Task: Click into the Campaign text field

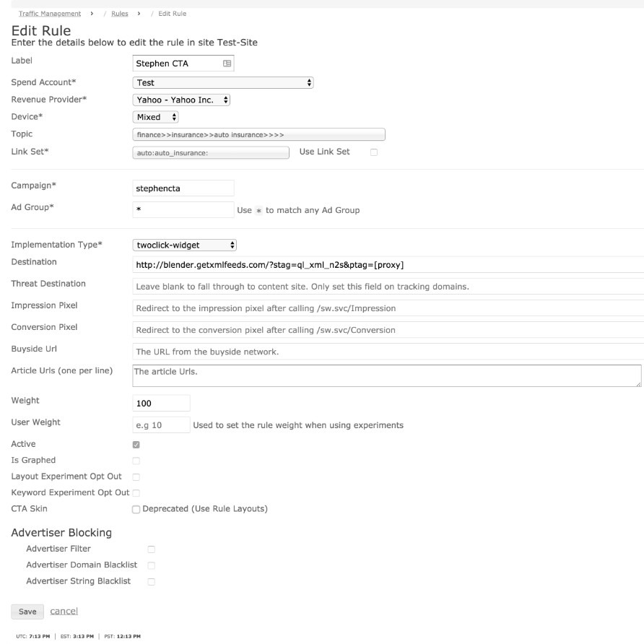Action: click(x=183, y=188)
